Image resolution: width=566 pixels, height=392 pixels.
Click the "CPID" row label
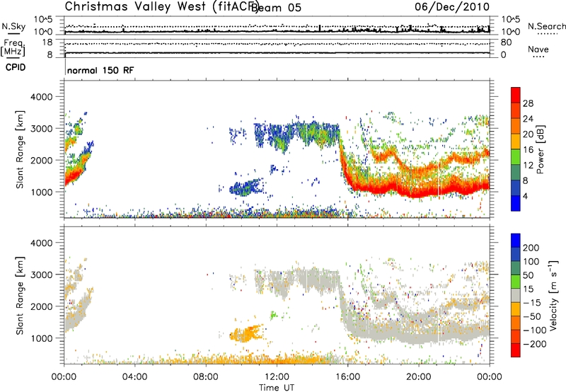pos(16,67)
